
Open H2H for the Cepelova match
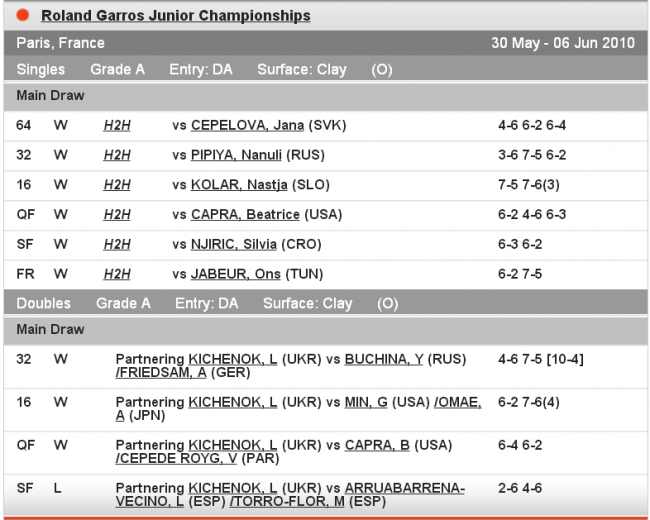click(117, 126)
